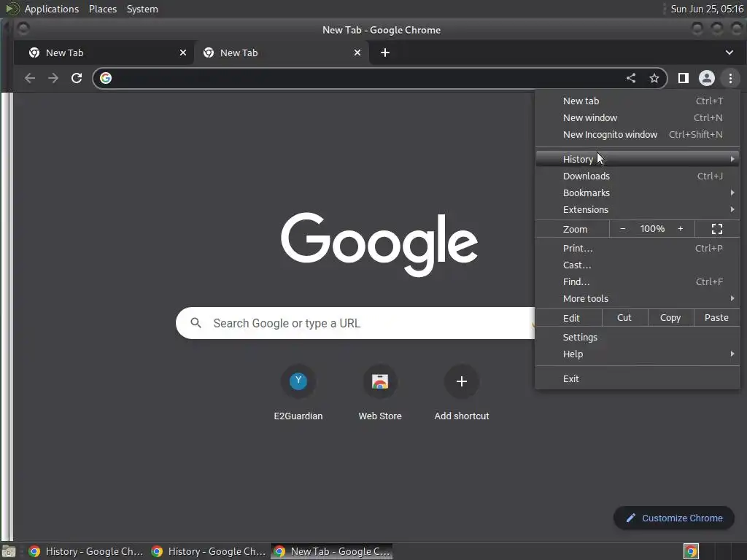This screenshot has width=747, height=560.
Task: Switch to the second New Tab
Action: [x=281, y=52]
